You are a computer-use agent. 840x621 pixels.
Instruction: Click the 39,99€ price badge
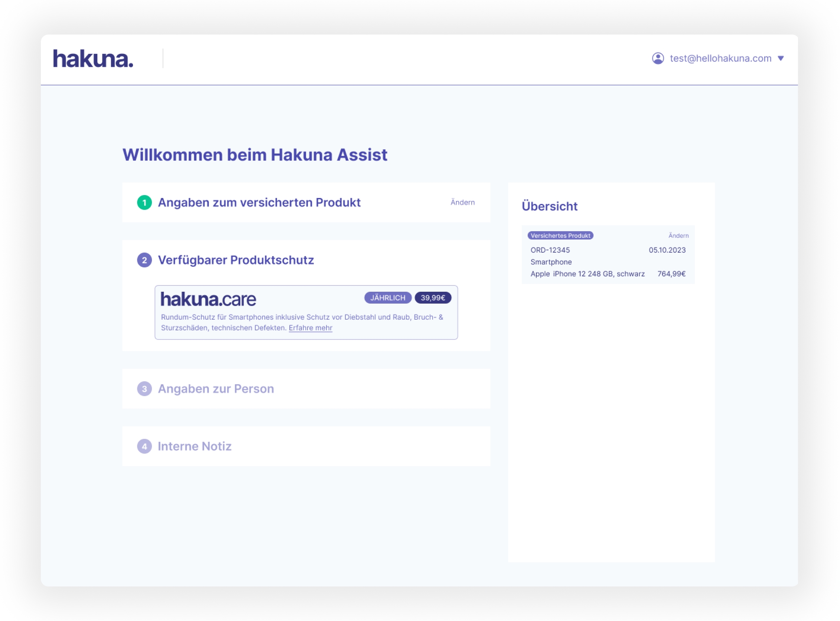433,298
